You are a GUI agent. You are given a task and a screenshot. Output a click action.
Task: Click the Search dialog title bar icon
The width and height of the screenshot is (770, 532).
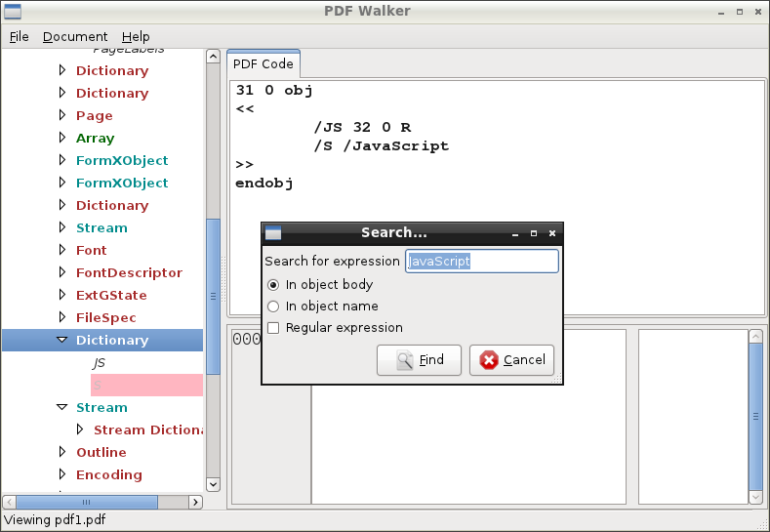pos(273,233)
